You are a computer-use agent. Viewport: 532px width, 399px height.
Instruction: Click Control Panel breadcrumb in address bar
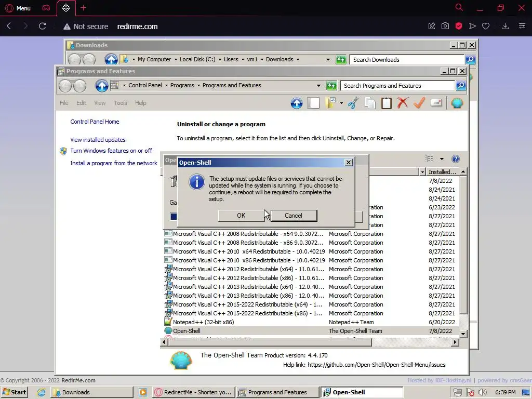[145, 86]
